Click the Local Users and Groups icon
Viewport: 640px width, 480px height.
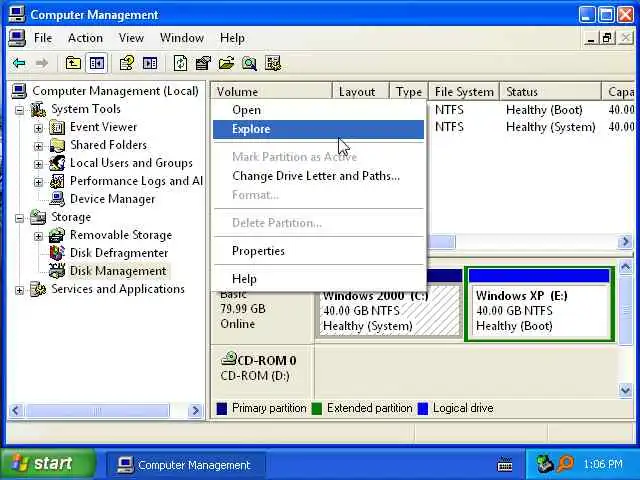[57, 163]
